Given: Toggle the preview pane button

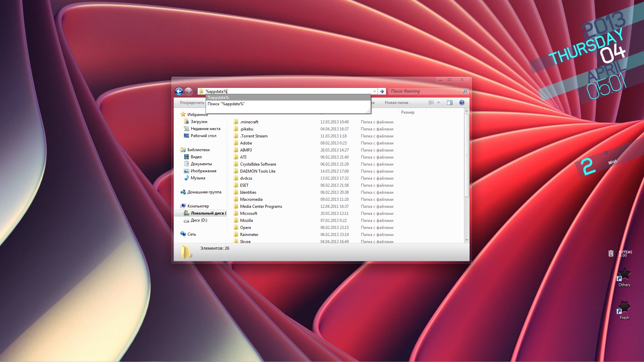Looking at the screenshot, I should coord(450,103).
